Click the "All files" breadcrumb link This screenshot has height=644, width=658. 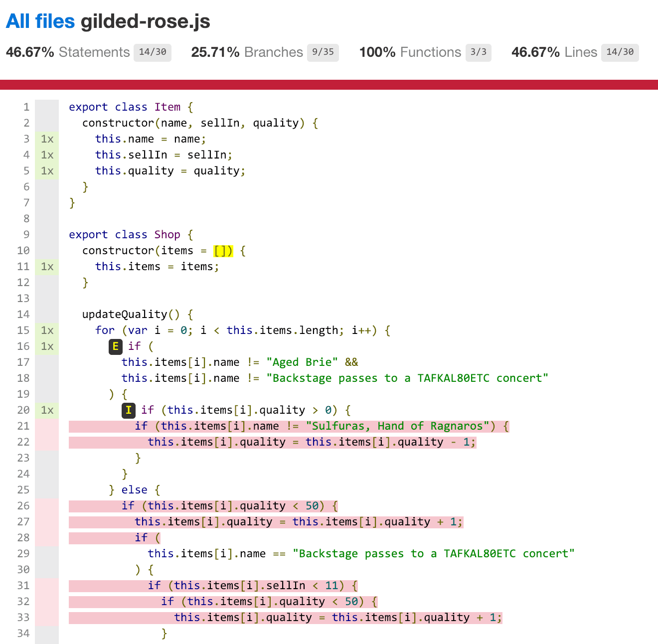39,21
